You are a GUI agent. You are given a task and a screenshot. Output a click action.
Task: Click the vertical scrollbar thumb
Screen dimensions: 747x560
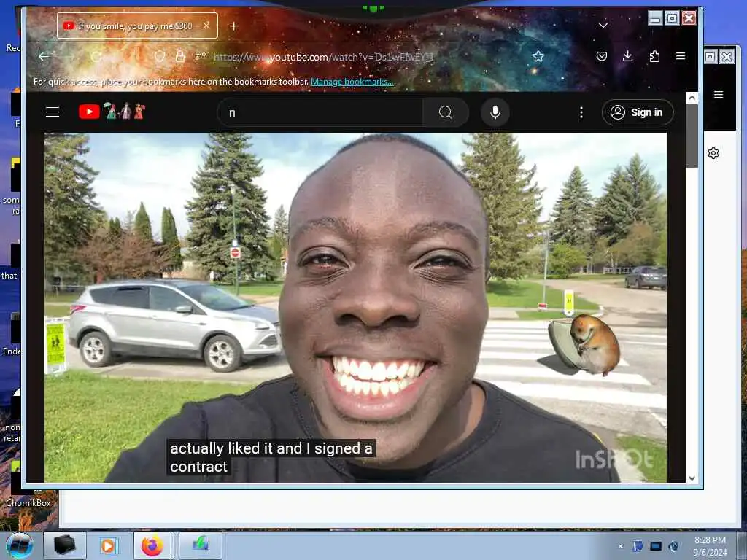[692, 136]
